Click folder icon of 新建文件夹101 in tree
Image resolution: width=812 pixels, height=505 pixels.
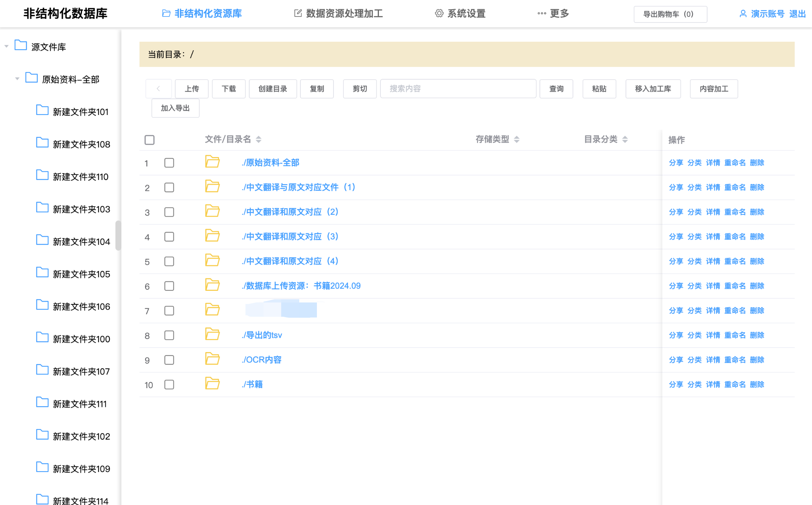pyautogui.click(x=42, y=110)
